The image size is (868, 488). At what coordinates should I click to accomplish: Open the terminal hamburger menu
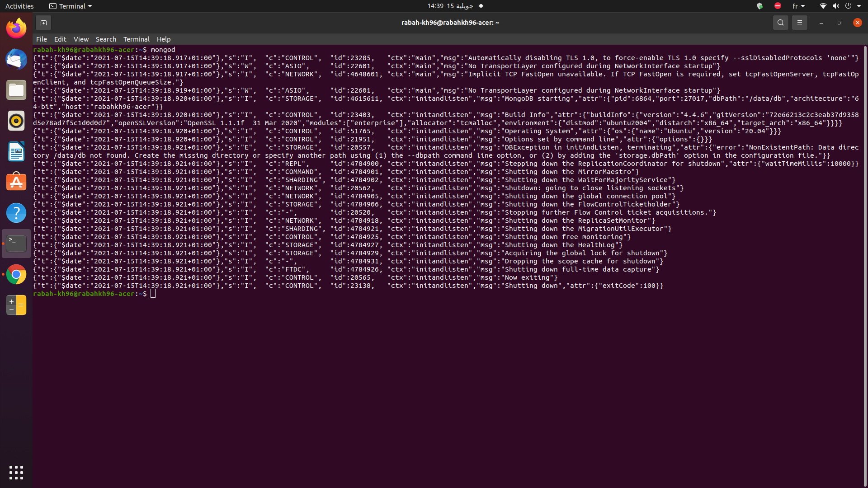799,23
